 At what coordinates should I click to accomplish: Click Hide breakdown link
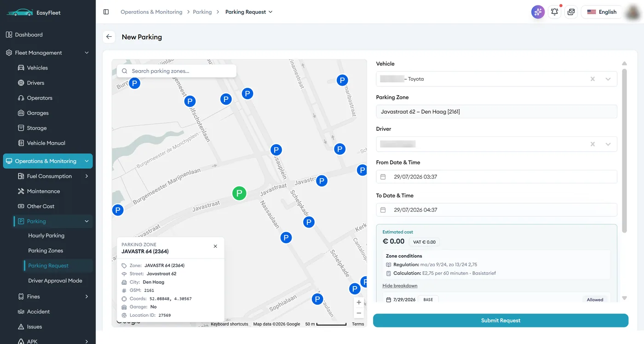click(x=400, y=286)
